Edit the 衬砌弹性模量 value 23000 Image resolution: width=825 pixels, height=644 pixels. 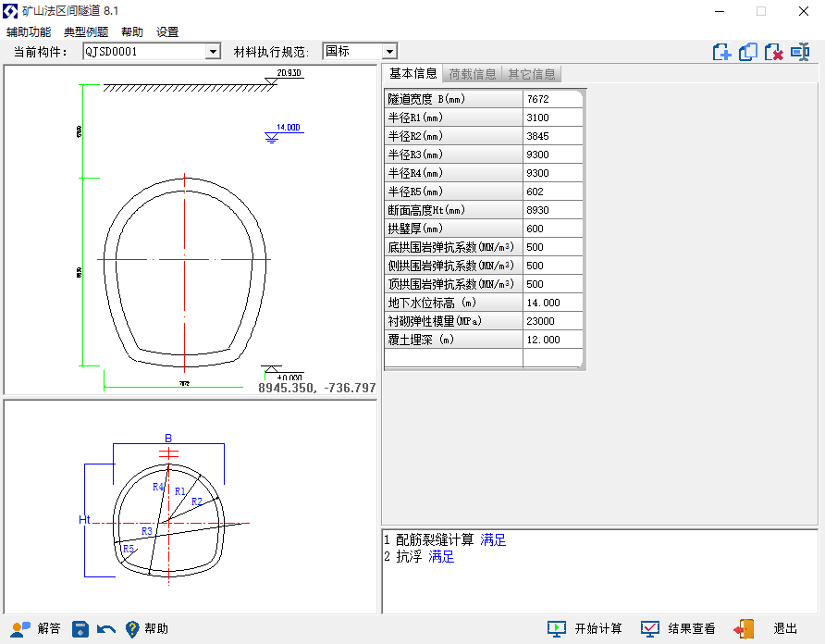[x=553, y=321]
